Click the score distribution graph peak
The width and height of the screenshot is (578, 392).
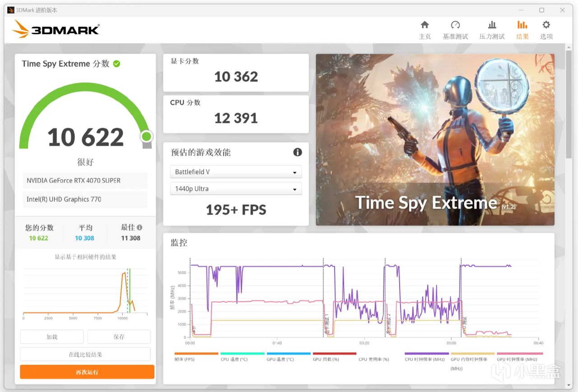[x=124, y=272]
